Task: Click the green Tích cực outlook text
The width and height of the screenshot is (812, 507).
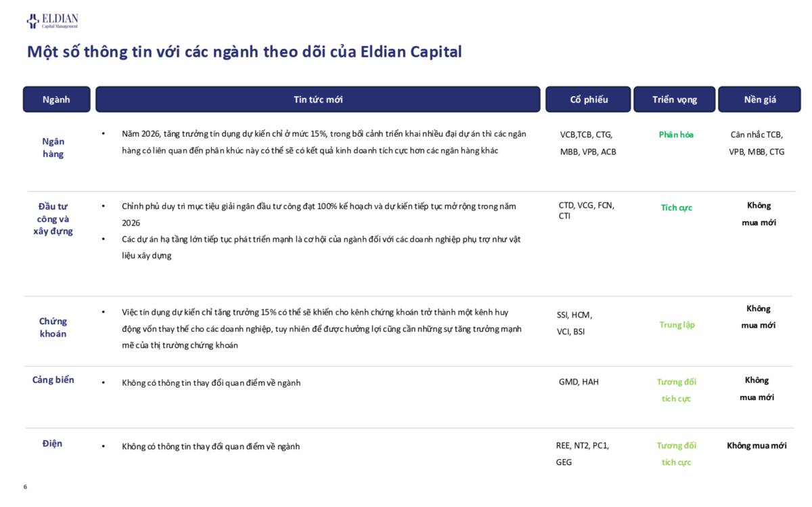Action: click(677, 208)
